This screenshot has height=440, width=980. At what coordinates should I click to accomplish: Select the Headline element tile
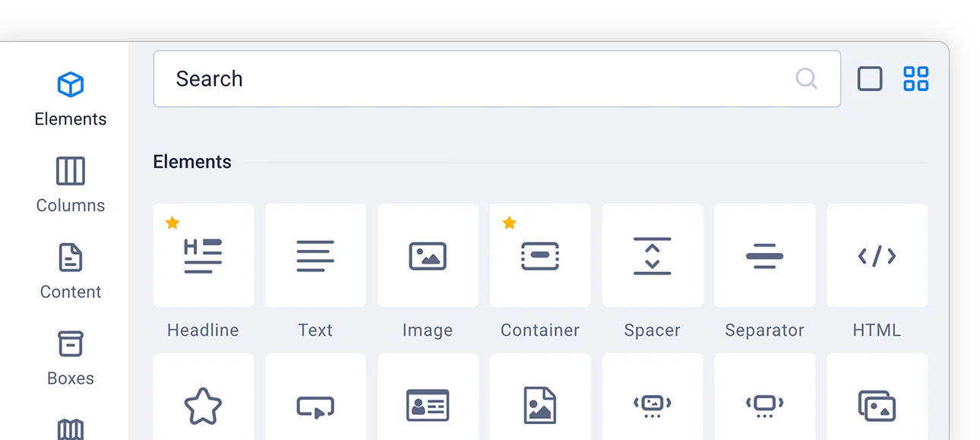(x=203, y=255)
